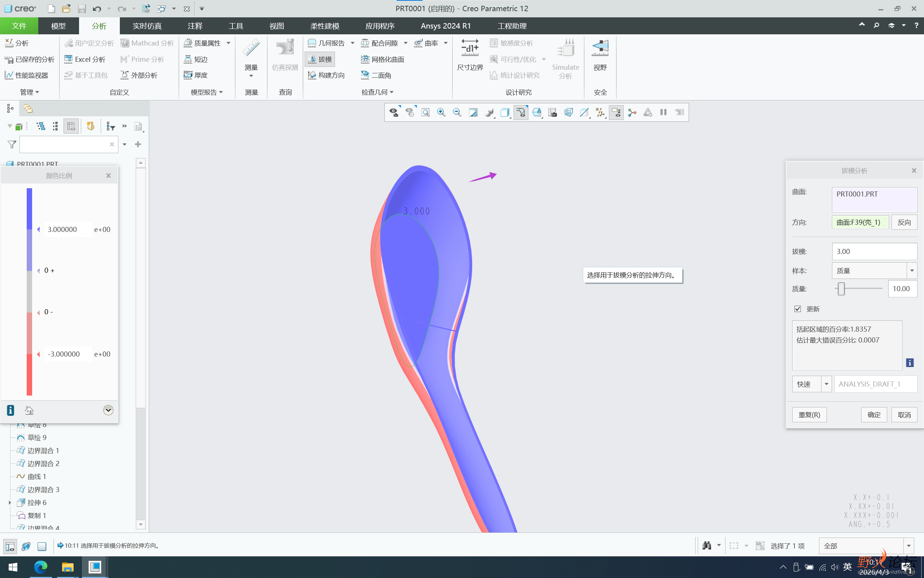Click the filter funnel icon in model tree

12,144
